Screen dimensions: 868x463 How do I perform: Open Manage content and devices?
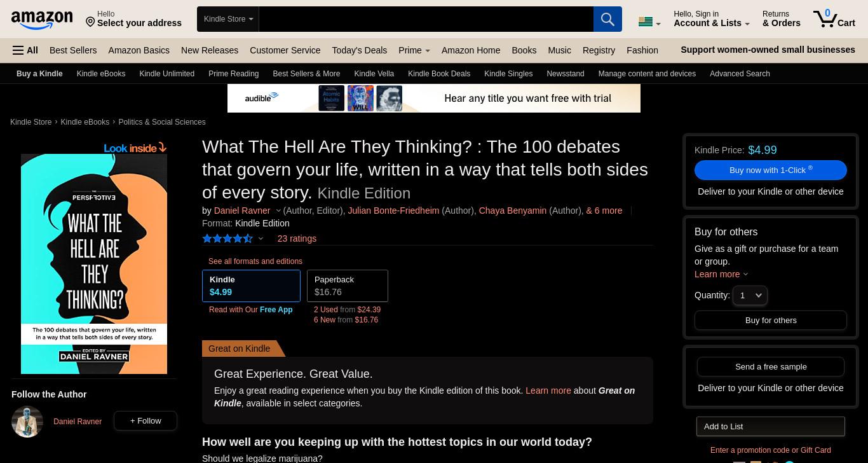pyautogui.click(x=647, y=74)
